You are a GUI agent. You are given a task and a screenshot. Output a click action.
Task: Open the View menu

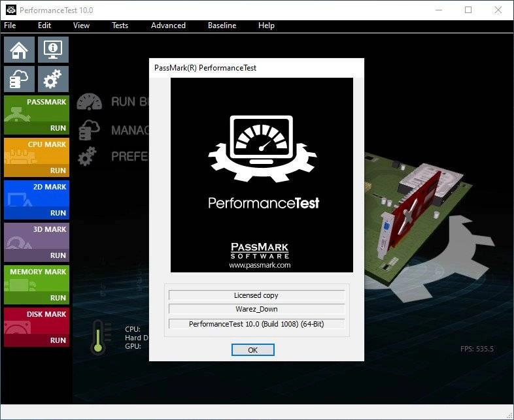(x=81, y=25)
